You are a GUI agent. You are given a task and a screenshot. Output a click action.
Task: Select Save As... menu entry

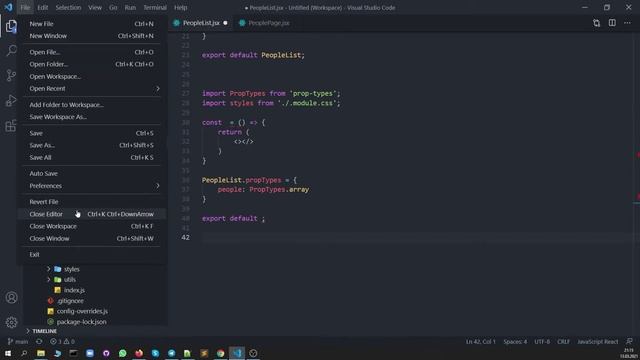coord(91,145)
